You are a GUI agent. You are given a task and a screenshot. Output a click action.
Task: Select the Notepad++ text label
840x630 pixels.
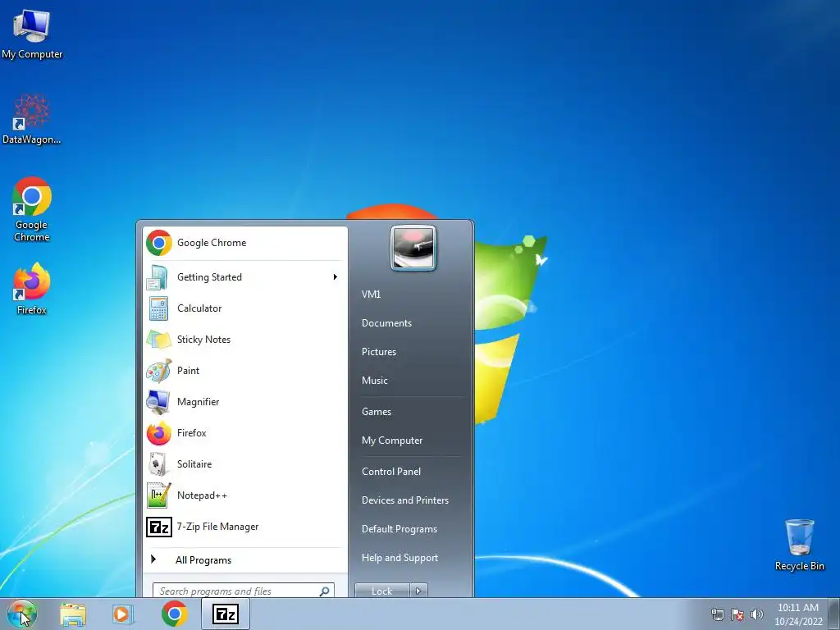(202, 495)
